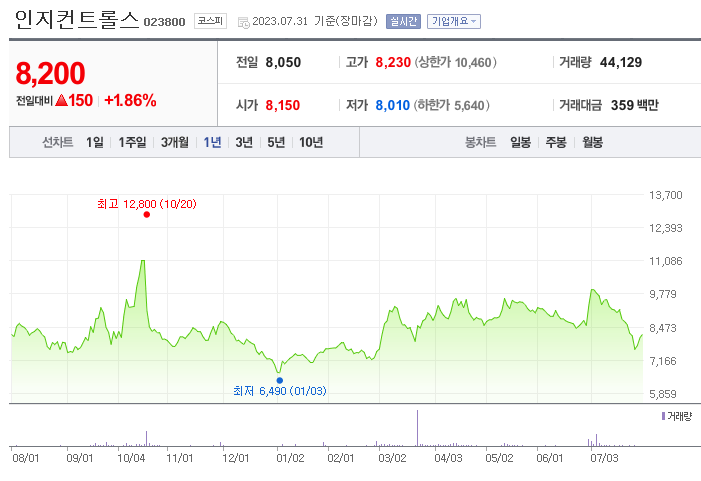Click the red 최고 12,800 marker dot
701x481 pixels.
(x=147, y=215)
